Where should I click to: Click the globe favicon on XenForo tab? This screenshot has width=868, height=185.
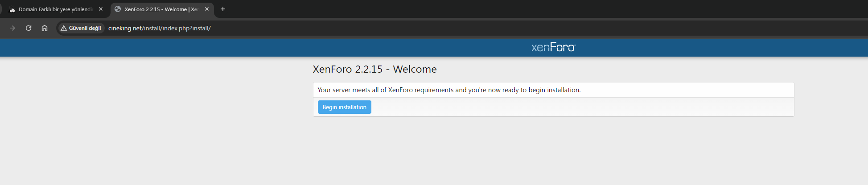click(118, 9)
